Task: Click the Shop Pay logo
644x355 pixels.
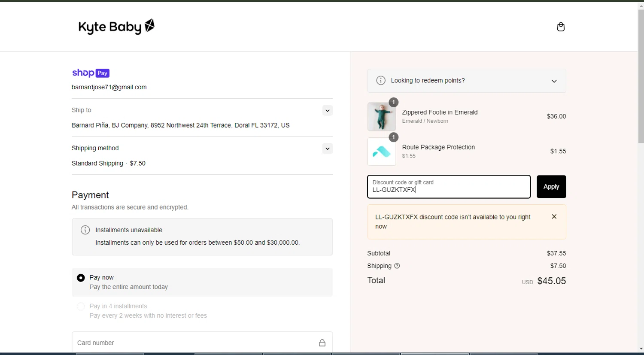Action: tap(91, 73)
